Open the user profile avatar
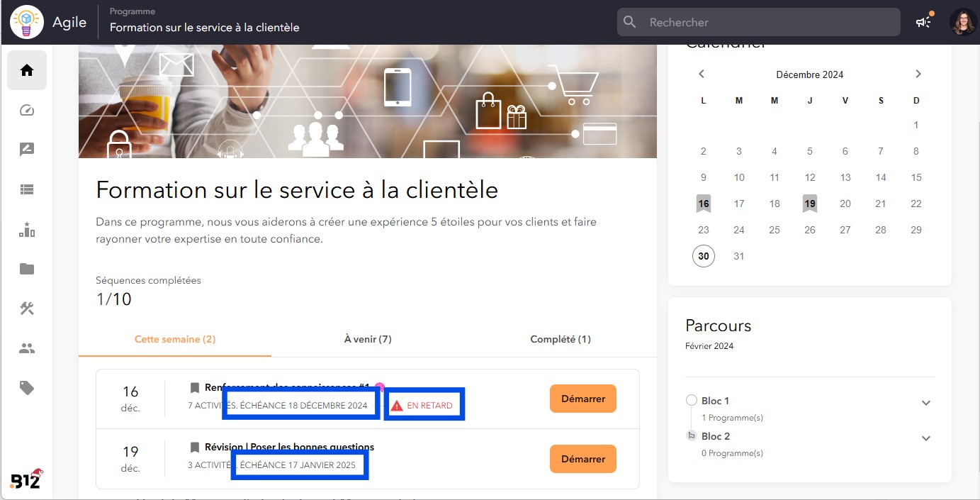The image size is (980, 500). [x=963, y=22]
